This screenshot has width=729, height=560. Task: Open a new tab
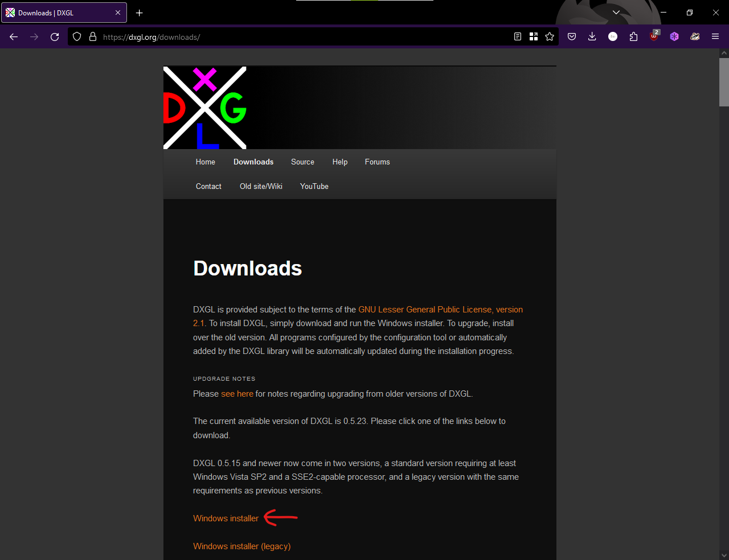(x=140, y=13)
